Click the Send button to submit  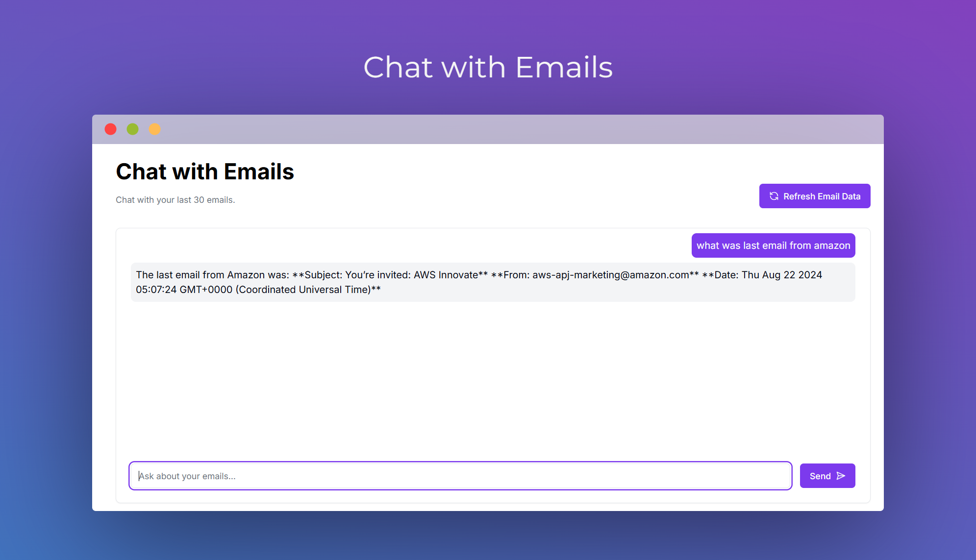[827, 476]
